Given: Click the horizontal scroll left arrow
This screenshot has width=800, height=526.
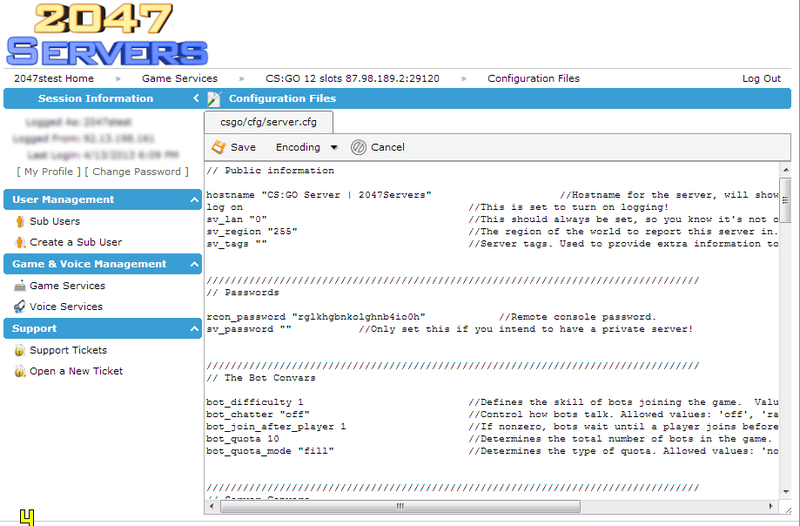Looking at the screenshot, I should [x=212, y=506].
